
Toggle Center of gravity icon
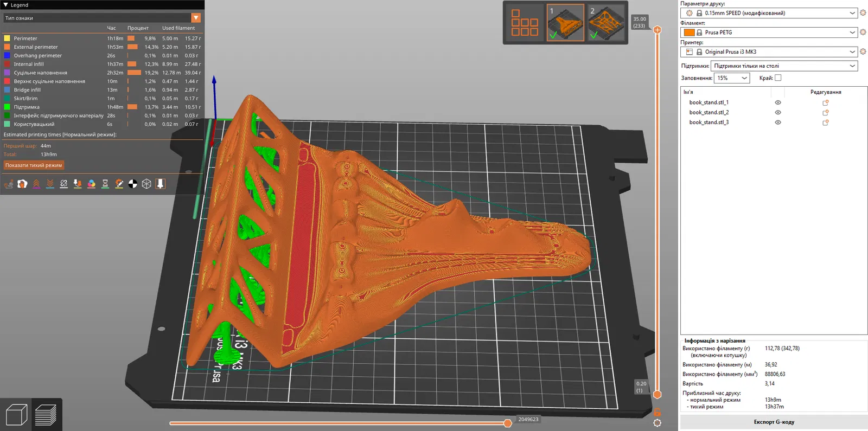click(x=133, y=184)
